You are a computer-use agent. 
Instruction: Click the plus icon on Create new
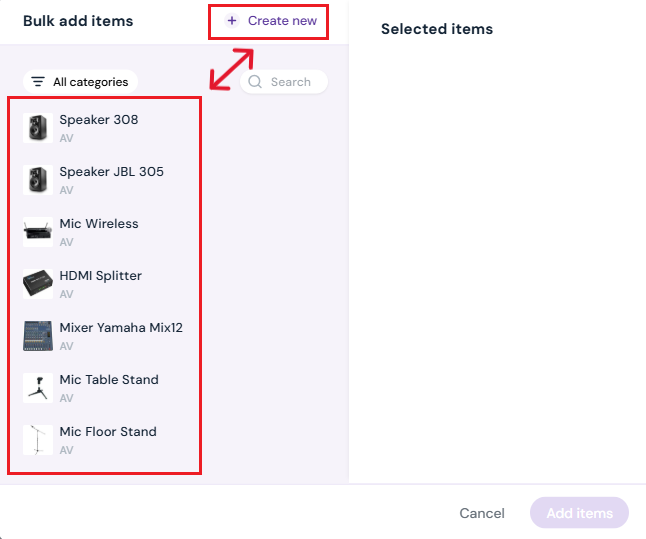[232, 21]
